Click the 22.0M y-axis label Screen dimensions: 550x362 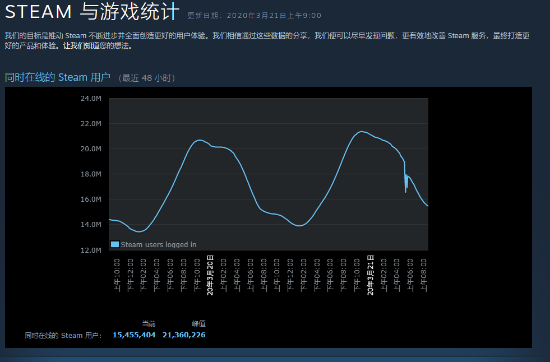pos(91,123)
